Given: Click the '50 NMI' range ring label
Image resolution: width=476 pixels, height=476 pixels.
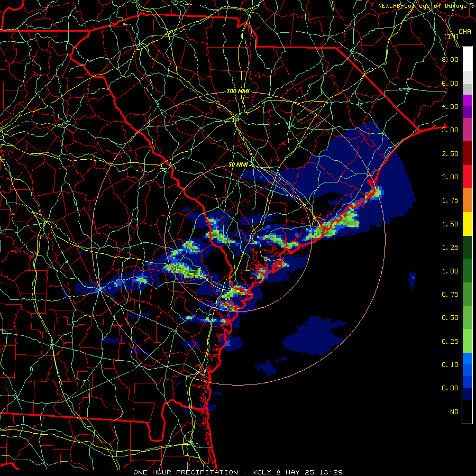Looking at the screenshot, I should click(239, 164).
